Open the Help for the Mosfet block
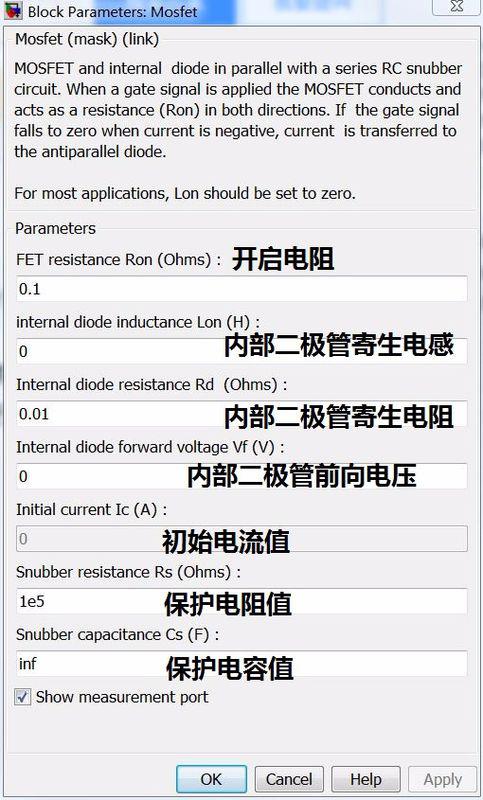Screen dimensions: 483x800 point(366,779)
